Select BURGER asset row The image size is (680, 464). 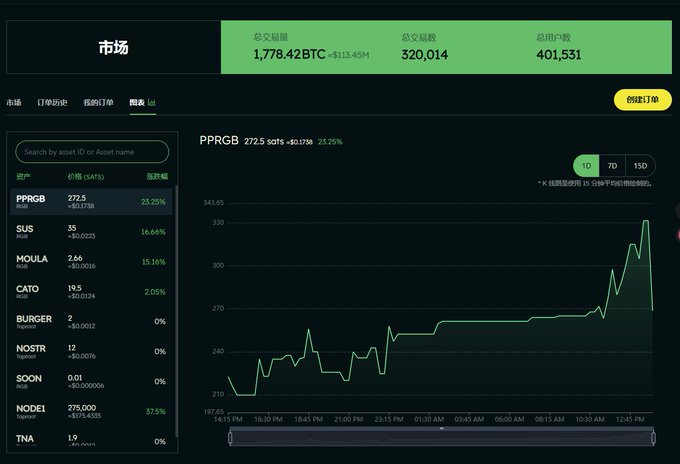(91, 321)
